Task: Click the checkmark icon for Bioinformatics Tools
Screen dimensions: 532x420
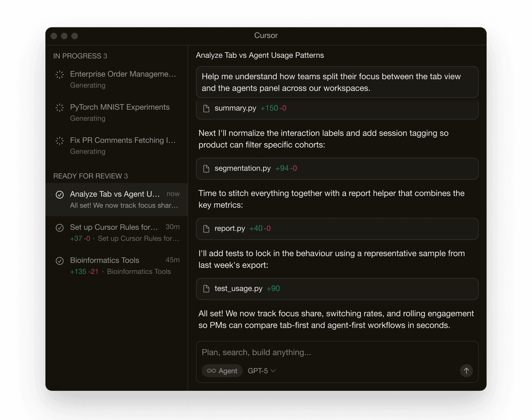Action: pos(60,261)
